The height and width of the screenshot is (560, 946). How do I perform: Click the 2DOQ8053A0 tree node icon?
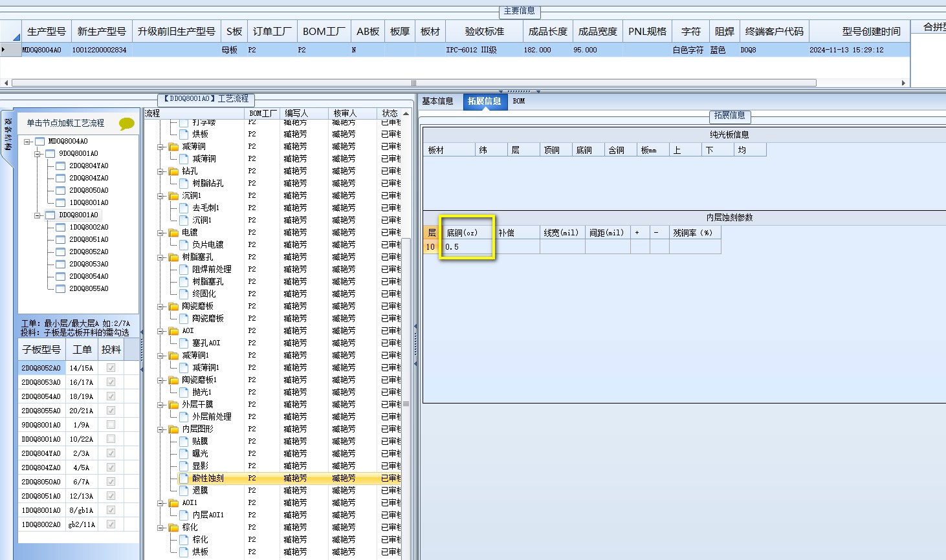61,264
